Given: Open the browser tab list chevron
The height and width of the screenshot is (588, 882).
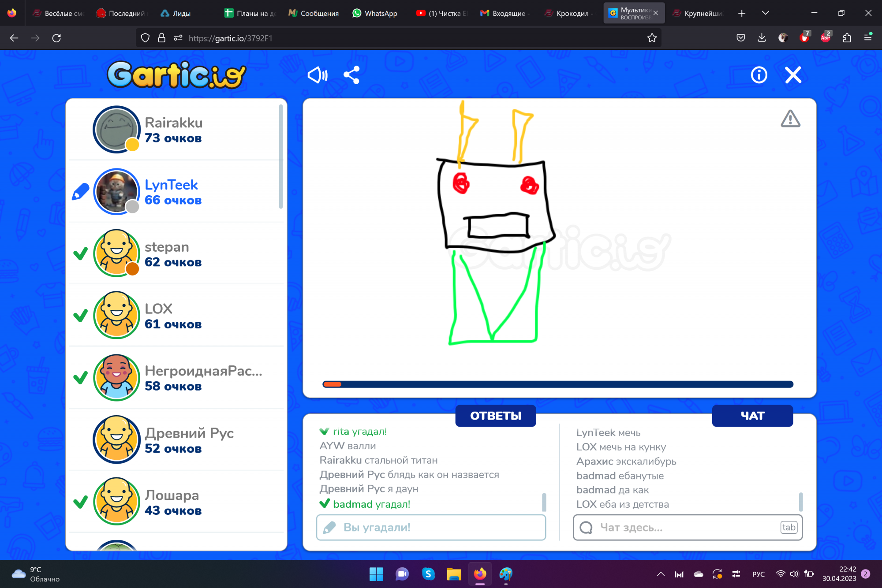Looking at the screenshot, I should click(766, 13).
